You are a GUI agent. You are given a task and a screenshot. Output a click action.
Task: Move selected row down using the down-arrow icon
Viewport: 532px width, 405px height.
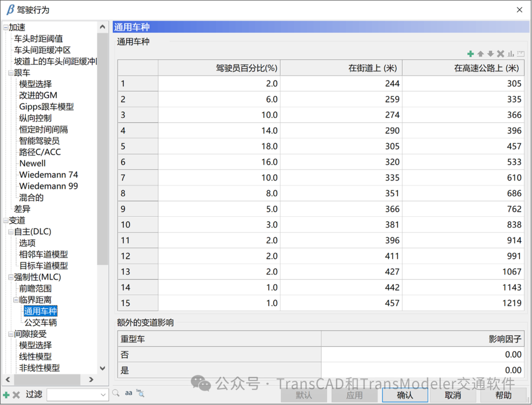491,54
